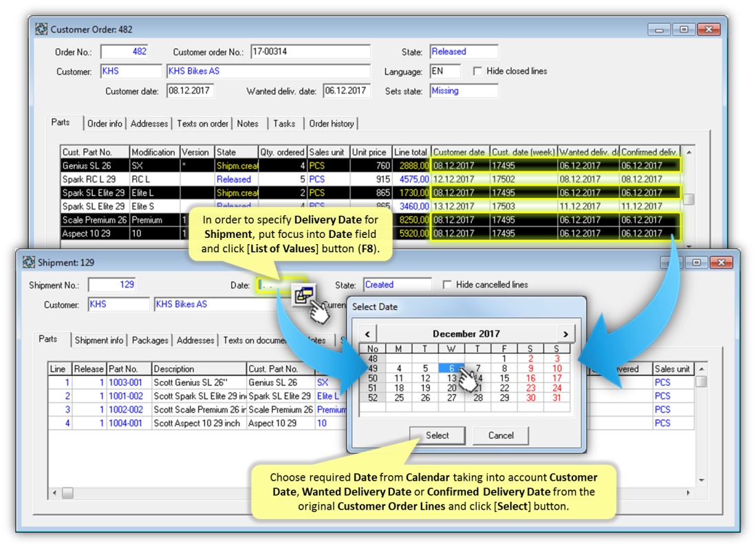Toggle Hide closed lines checkbox
The height and width of the screenshot is (548, 756).
click(x=477, y=72)
